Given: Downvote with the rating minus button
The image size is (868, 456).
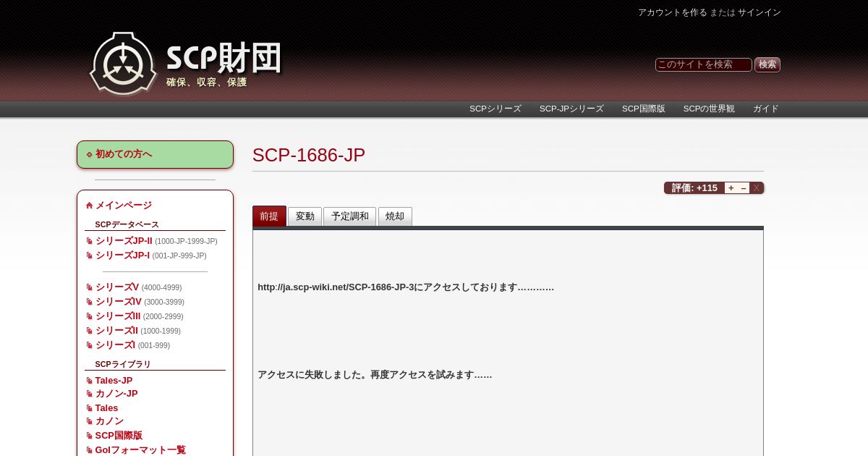Looking at the screenshot, I should [x=744, y=188].
